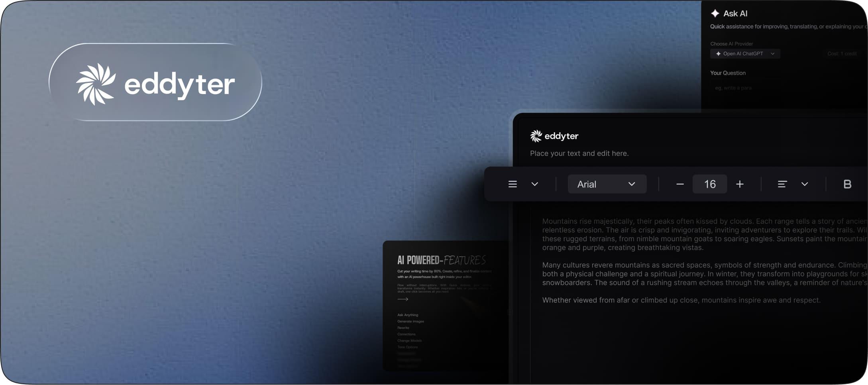Select Generate Images in features list
868x385 pixels.
410,321
